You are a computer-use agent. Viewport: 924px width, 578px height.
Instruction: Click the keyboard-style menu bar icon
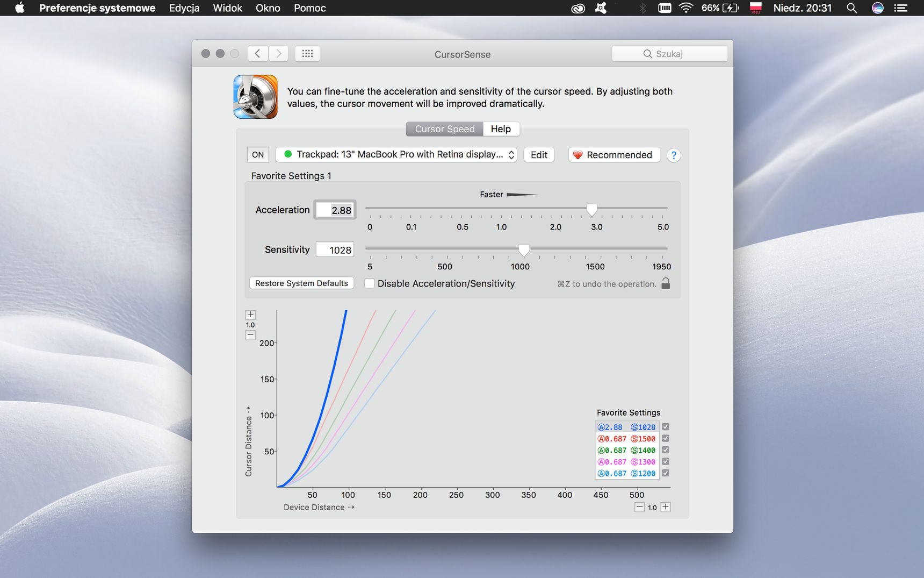point(665,8)
